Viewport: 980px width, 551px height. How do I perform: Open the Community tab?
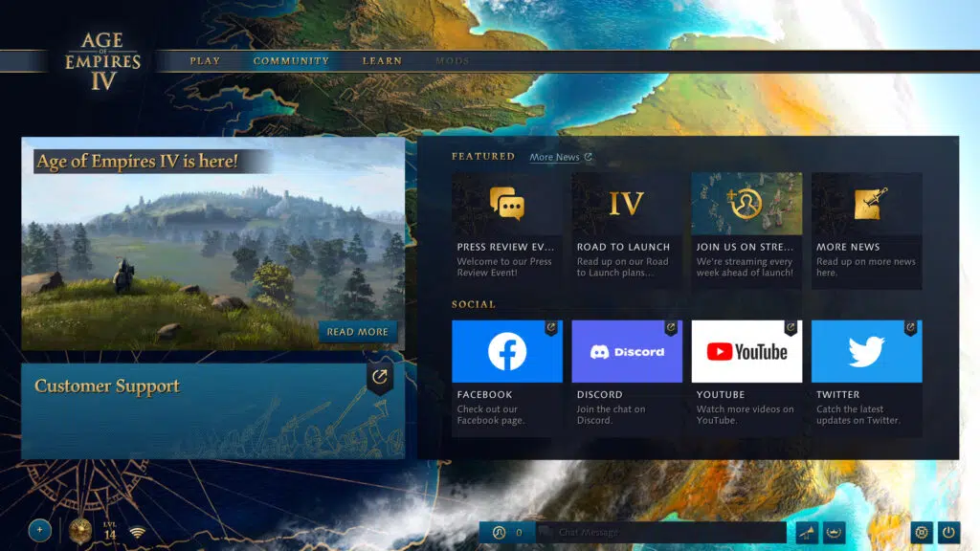point(291,61)
